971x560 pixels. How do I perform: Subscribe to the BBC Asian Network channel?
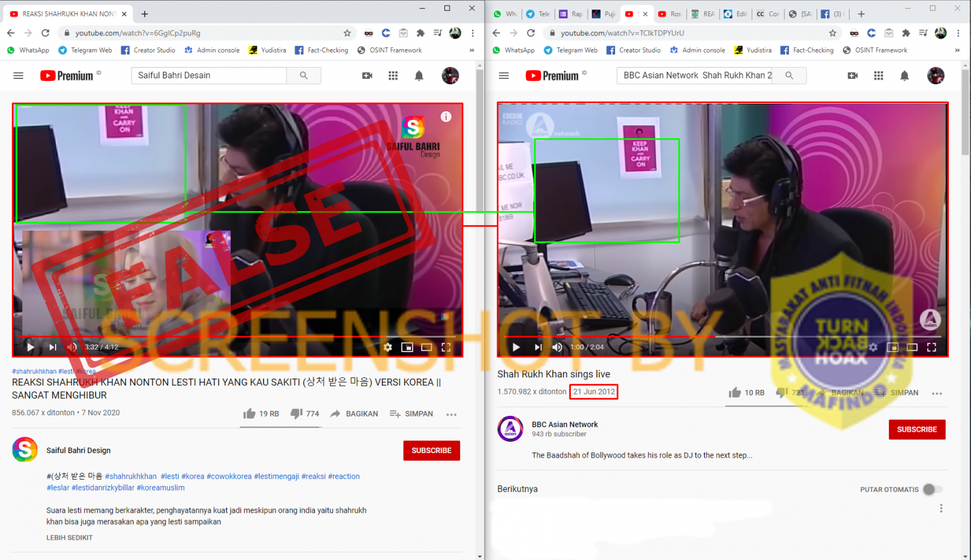click(917, 429)
